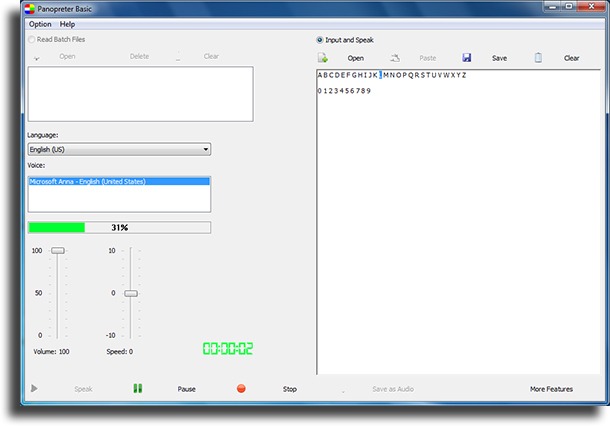Click the disabled Open icon in the batch files toolbar

37,58
